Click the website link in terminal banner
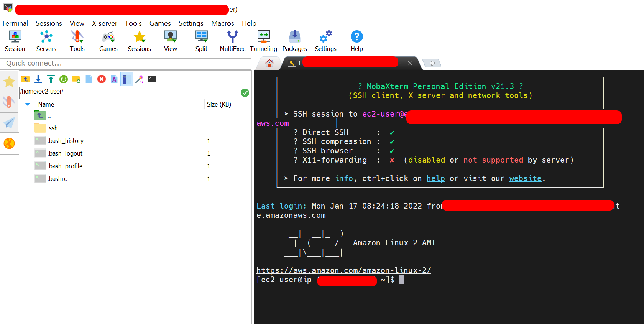Viewport: 644px width, 324px height. tap(525, 178)
